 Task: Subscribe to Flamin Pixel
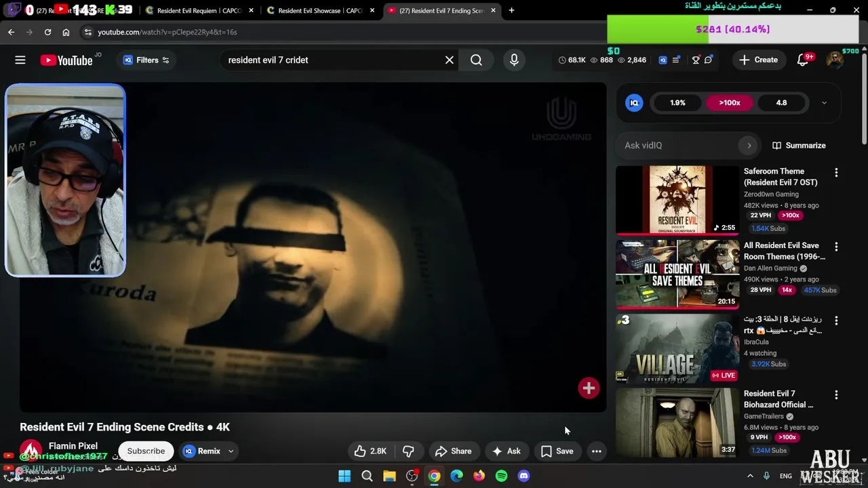(146, 451)
